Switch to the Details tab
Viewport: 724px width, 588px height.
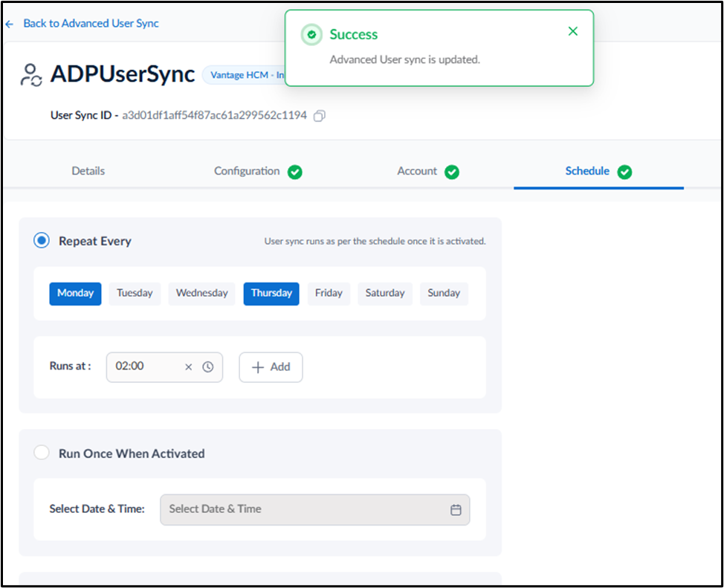click(x=88, y=171)
